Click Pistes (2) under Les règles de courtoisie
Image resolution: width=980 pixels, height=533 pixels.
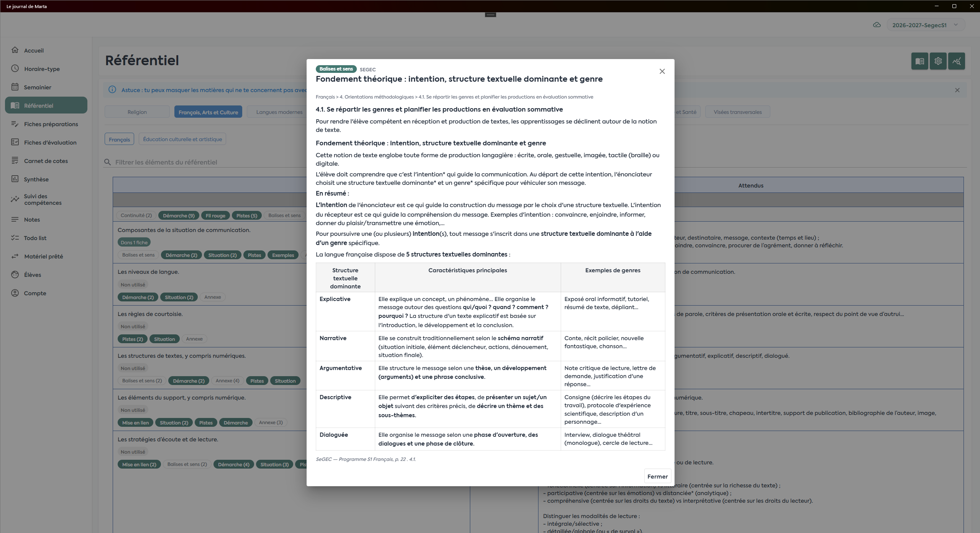pos(133,339)
